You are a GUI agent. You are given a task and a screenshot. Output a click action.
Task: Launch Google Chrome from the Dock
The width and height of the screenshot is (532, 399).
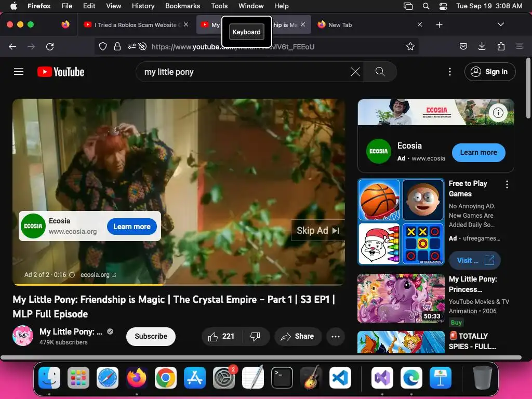[166, 377]
